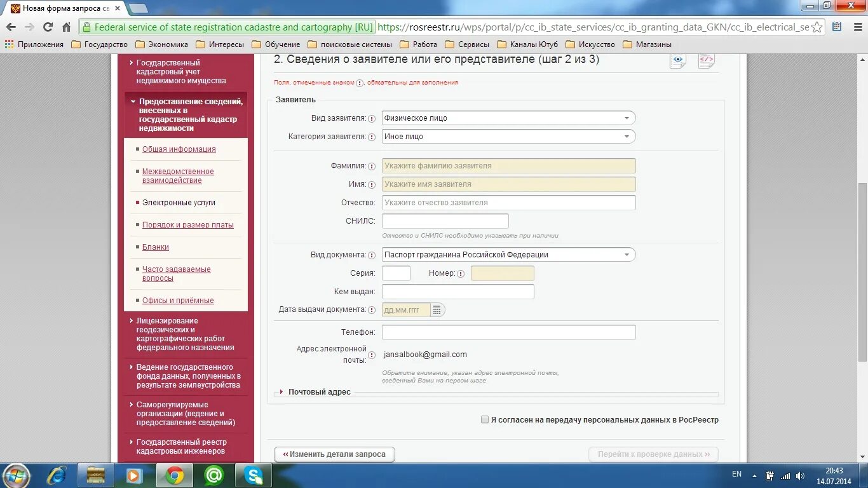Expand the Почтовый адрес section
868x488 pixels.
coord(315,392)
